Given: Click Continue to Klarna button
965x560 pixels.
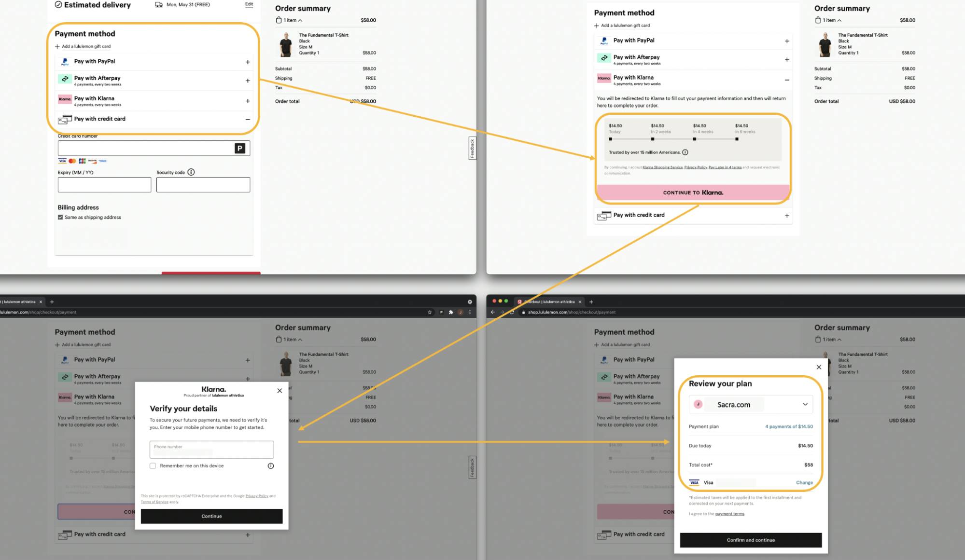Looking at the screenshot, I should (693, 192).
